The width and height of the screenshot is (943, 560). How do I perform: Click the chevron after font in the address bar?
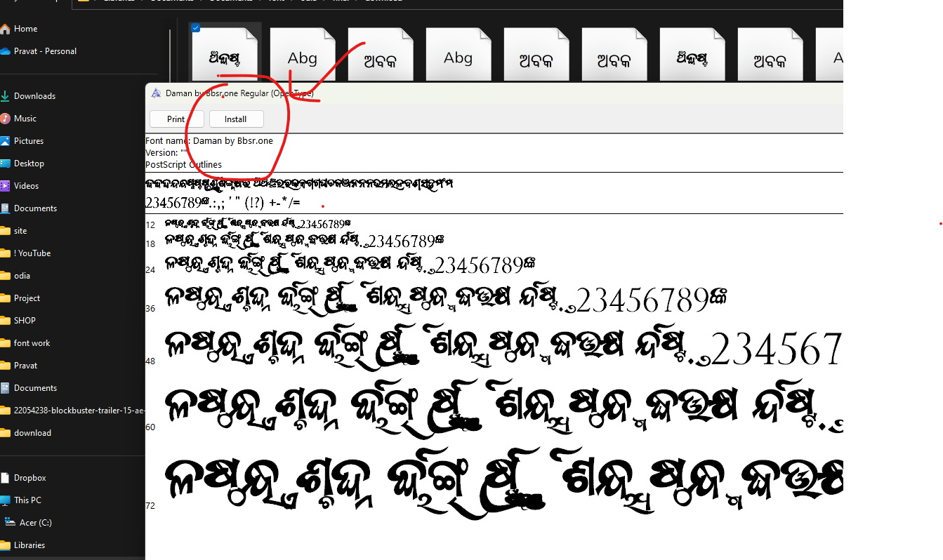291,1
